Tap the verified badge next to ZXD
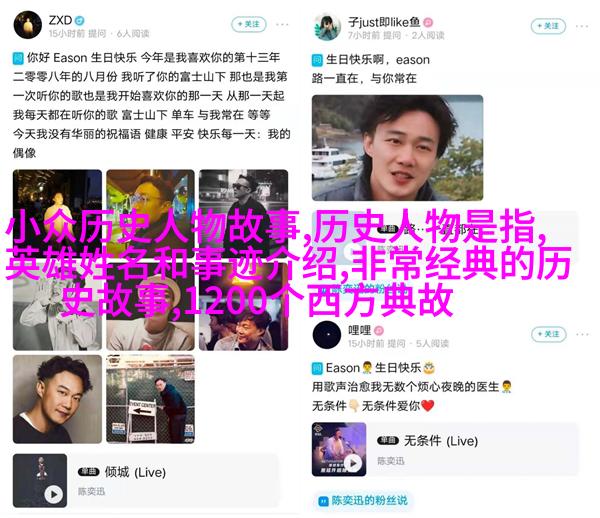The width and height of the screenshot is (600, 518). [x=80, y=20]
